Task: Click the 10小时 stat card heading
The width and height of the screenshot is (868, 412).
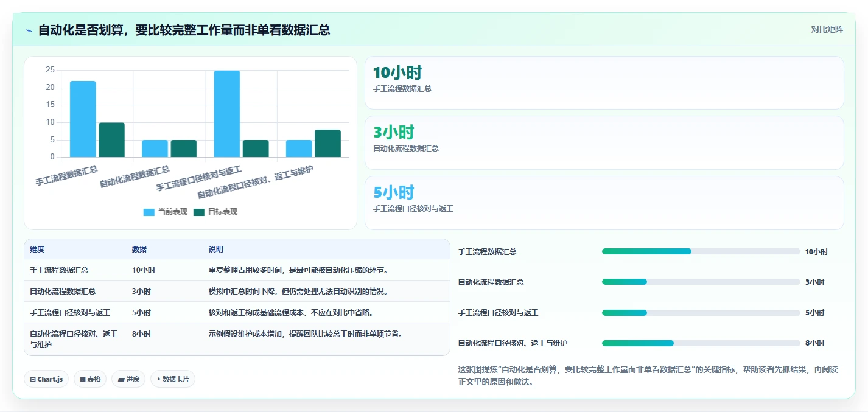Action: pyautogui.click(x=397, y=72)
